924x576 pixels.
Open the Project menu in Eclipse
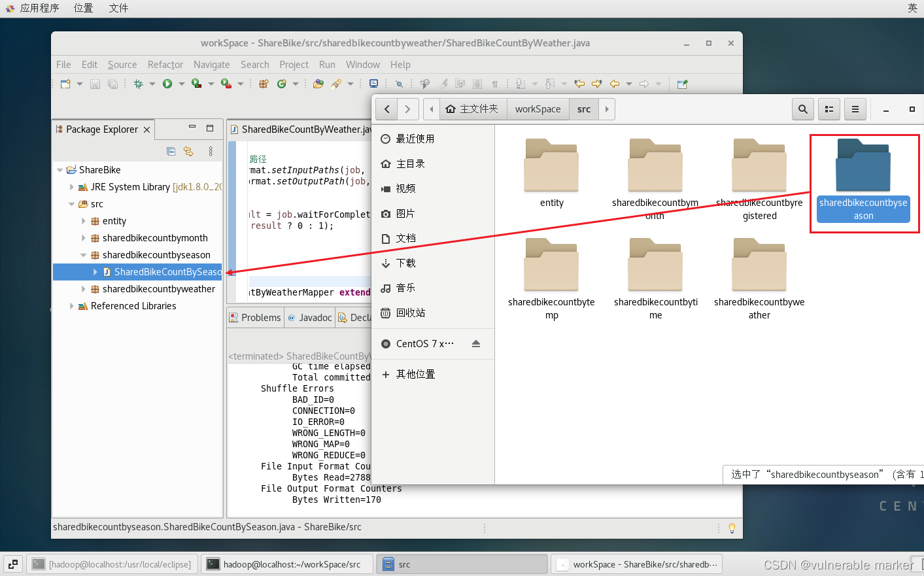[294, 65]
